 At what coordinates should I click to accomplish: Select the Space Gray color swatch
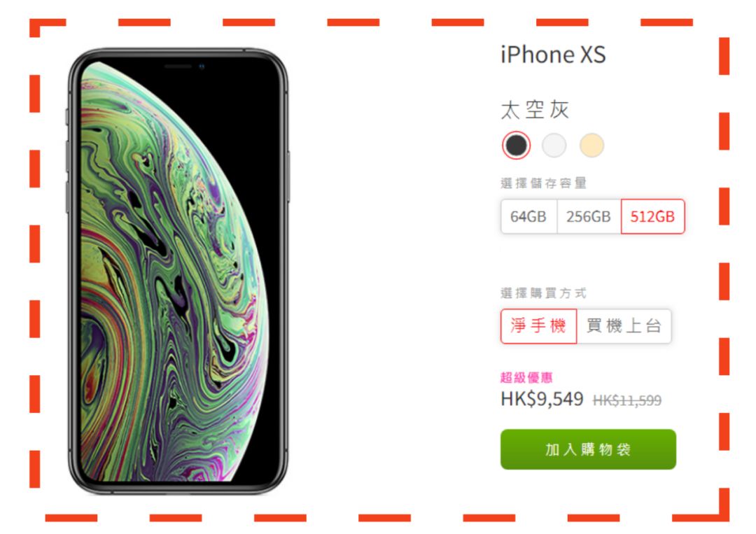tap(516, 145)
